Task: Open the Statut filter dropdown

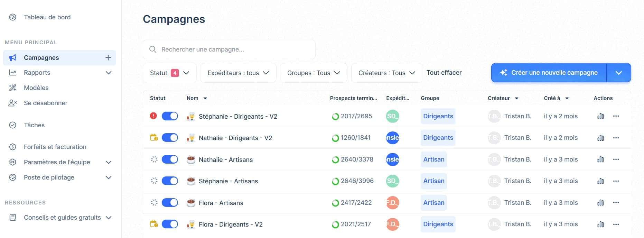Action: point(170,73)
